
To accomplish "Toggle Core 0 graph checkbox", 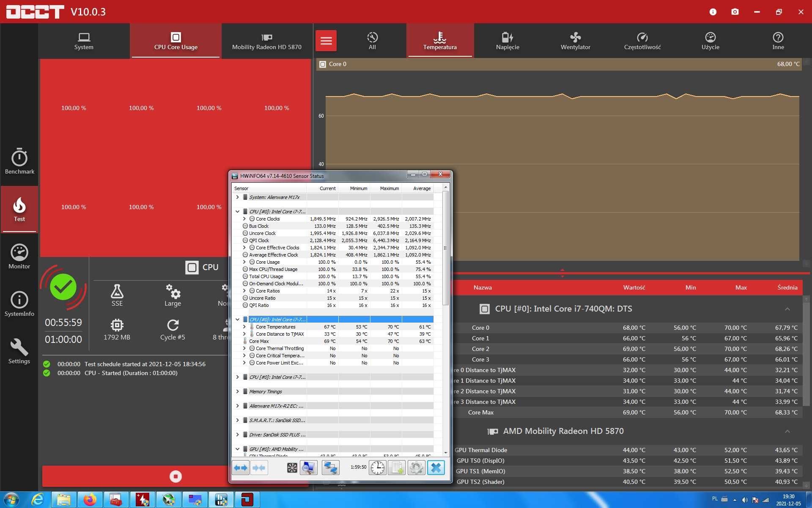I will coord(323,64).
